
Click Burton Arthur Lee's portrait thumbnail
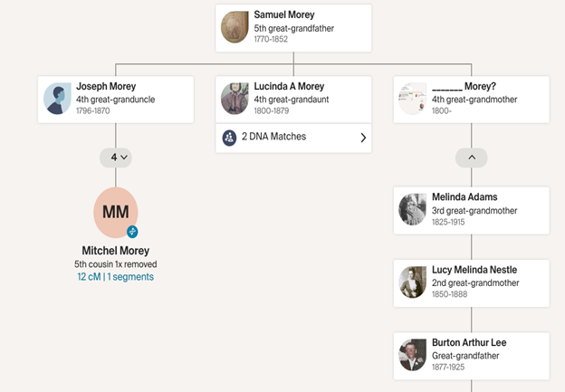413,355
